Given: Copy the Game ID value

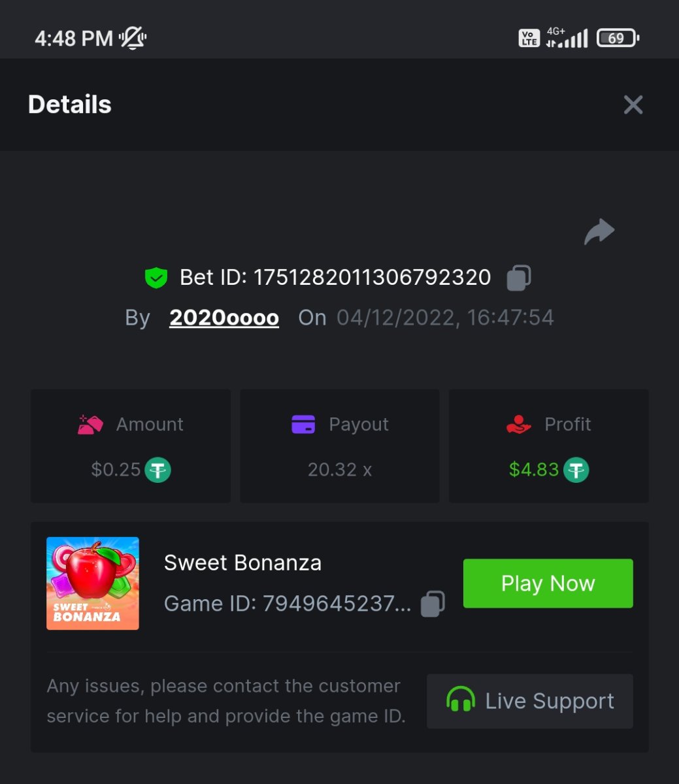Looking at the screenshot, I should pyautogui.click(x=433, y=604).
